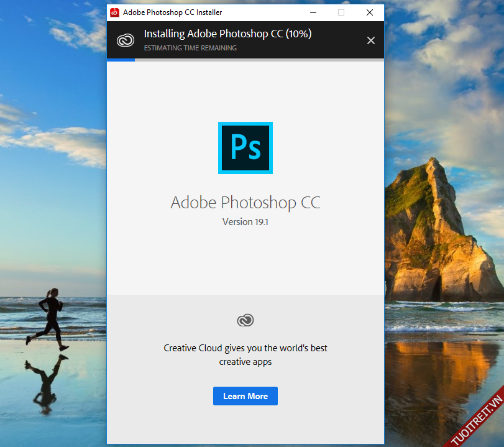504x447 pixels.
Task: Click the red Adobe icon in title bar
Action: (x=114, y=12)
